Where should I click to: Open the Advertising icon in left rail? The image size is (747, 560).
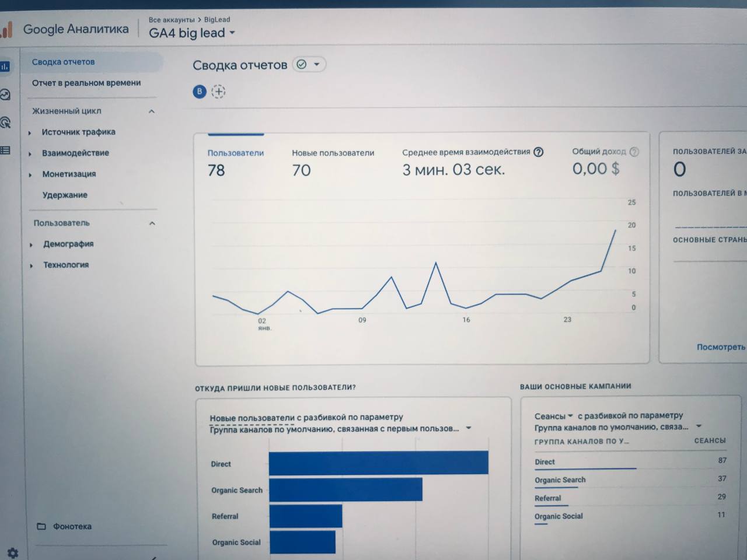click(x=5, y=123)
